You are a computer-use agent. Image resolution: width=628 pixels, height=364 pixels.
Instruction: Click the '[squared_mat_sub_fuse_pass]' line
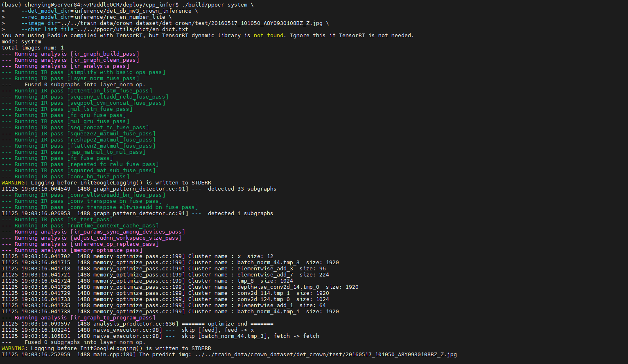click(79, 171)
